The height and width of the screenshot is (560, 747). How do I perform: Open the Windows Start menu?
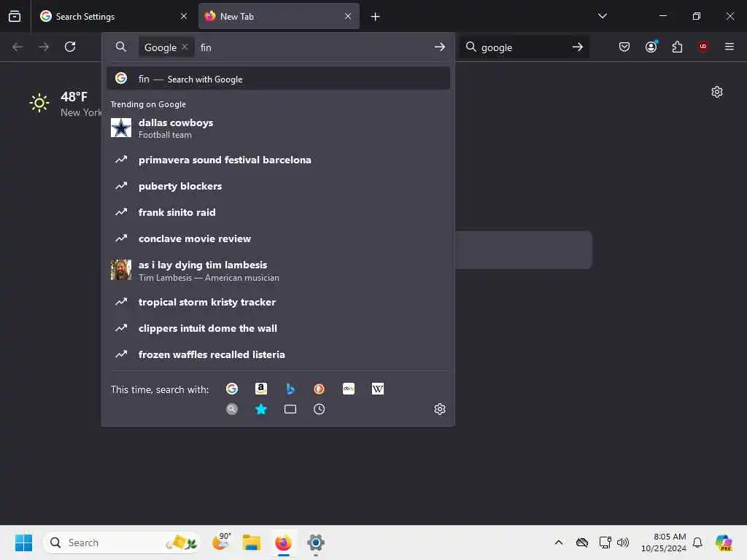[x=23, y=542]
